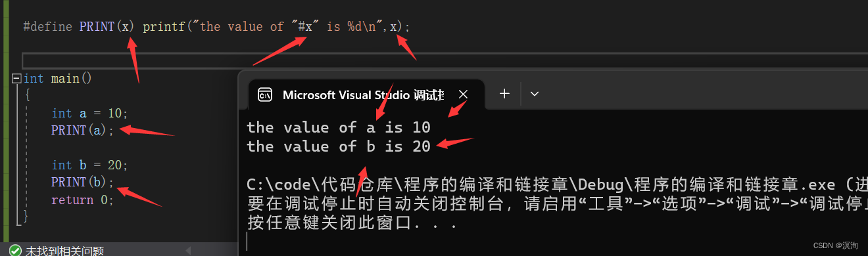Click the horizontal scrollbar left arrow
Viewport: 868px width, 256px height.
(x=188, y=251)
